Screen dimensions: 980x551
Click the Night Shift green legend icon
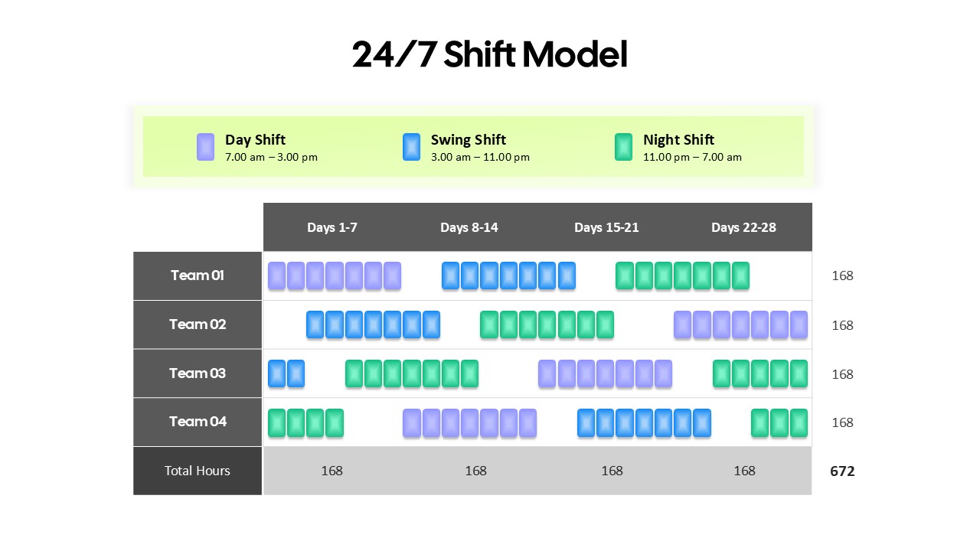pyautogui.click(x=623, y=147)
